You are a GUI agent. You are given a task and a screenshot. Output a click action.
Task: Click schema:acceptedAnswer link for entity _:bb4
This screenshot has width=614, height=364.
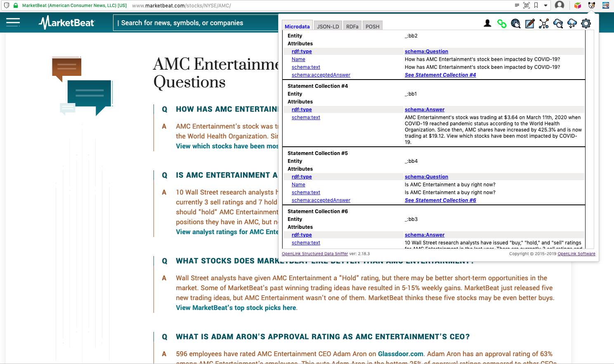pos(321,200)
